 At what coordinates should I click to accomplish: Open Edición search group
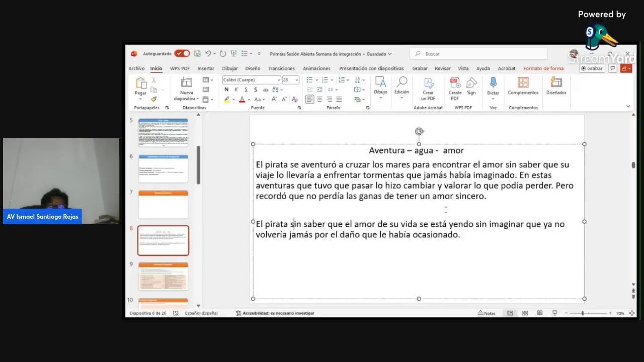point(401,87)
